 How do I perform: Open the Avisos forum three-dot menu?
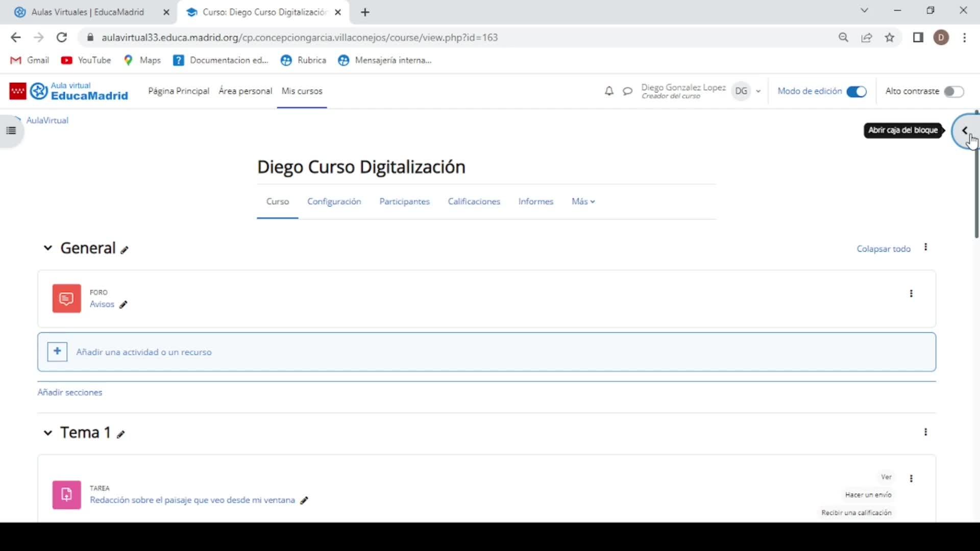point(911,293)
